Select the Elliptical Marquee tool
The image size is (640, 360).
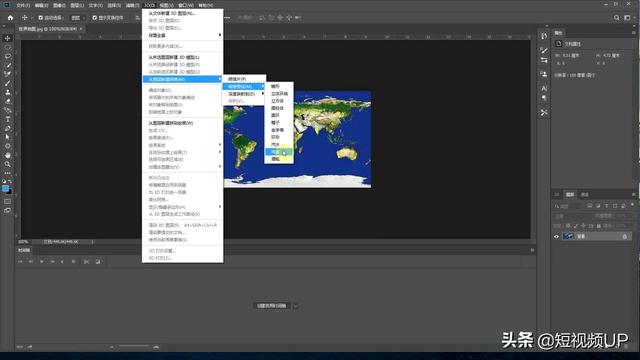pyautogui.click(x=7, y=47)
